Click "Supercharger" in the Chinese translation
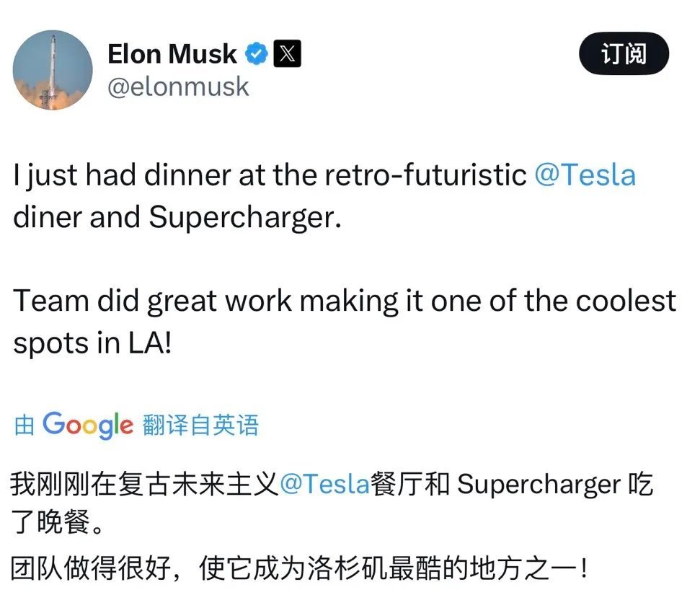Viewport: 700px width, 595px height. click(539, 485)
